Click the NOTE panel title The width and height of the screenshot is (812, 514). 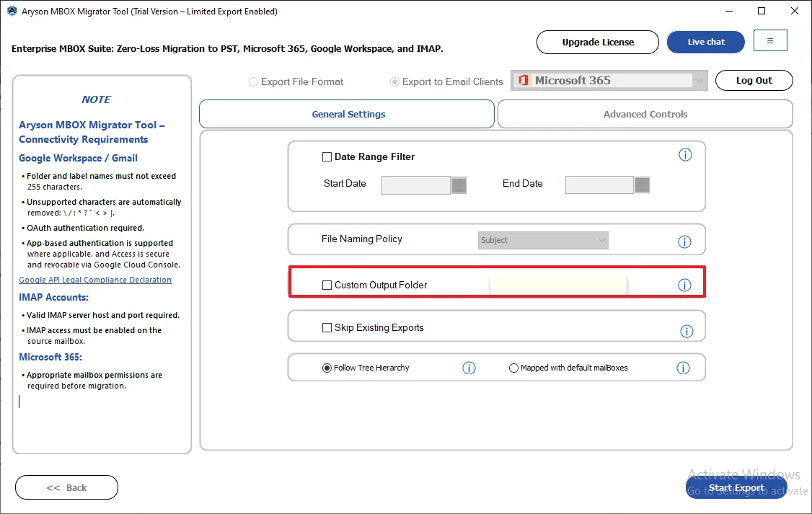click(x=96, y=99)
